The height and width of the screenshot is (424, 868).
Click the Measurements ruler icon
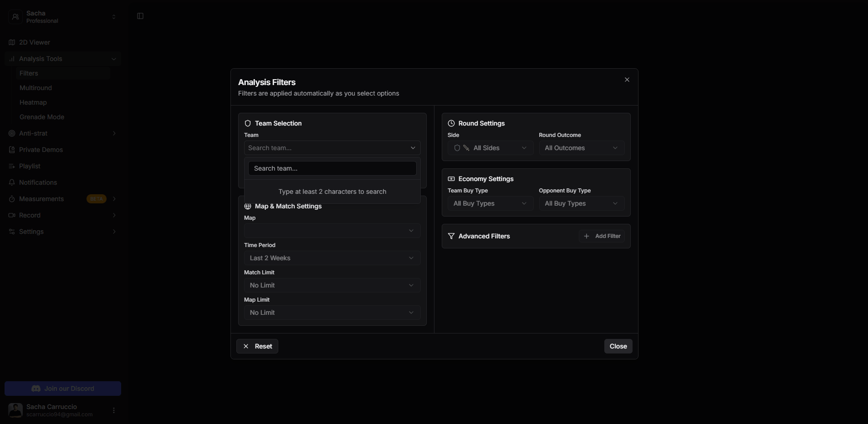[11, 199]
